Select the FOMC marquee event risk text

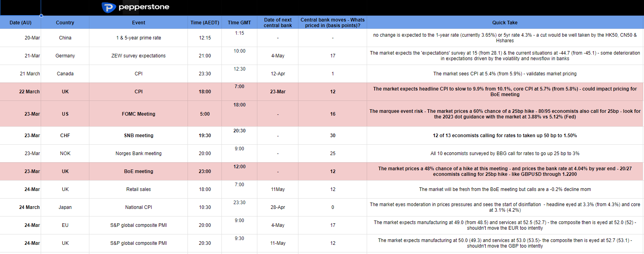tap(505, 114)
